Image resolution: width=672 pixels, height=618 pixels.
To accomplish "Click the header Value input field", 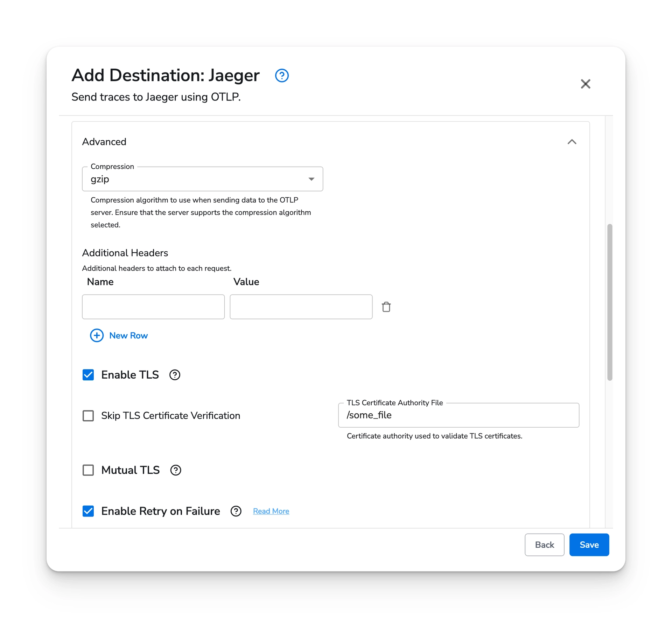I will 301,307.
